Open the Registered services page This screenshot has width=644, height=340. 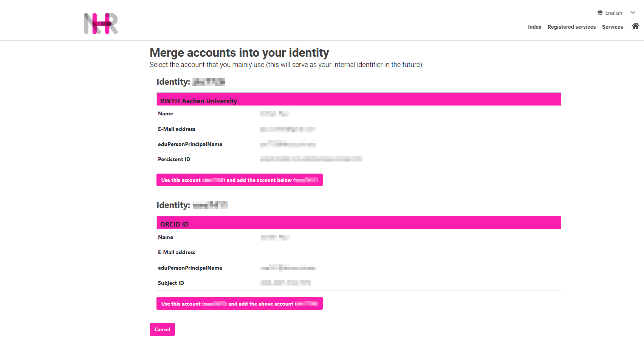coord(571,27)
